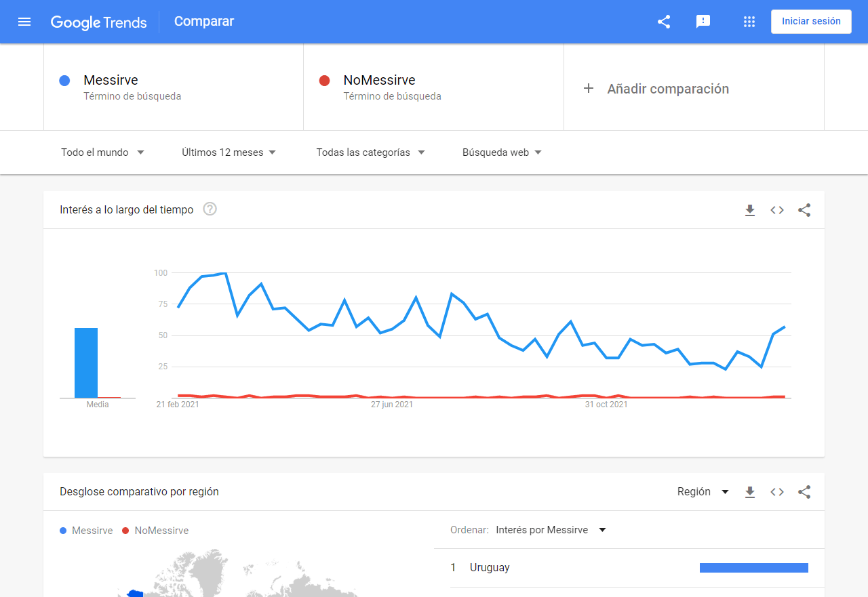The image size is (868, 597).
Task: Open the help tooltip next to Interés
Action: [210, 209]
